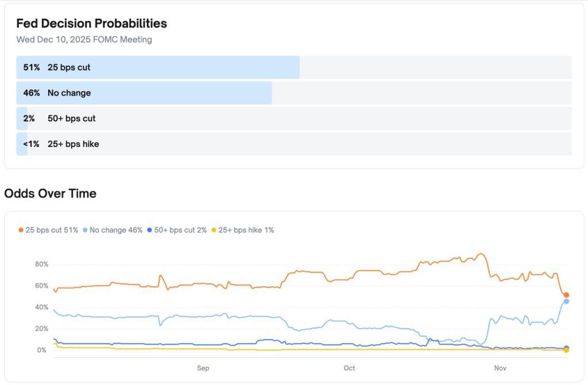Click the orange legend dot
This screenshot has width=588, height=385.
[x=21, y=230]
